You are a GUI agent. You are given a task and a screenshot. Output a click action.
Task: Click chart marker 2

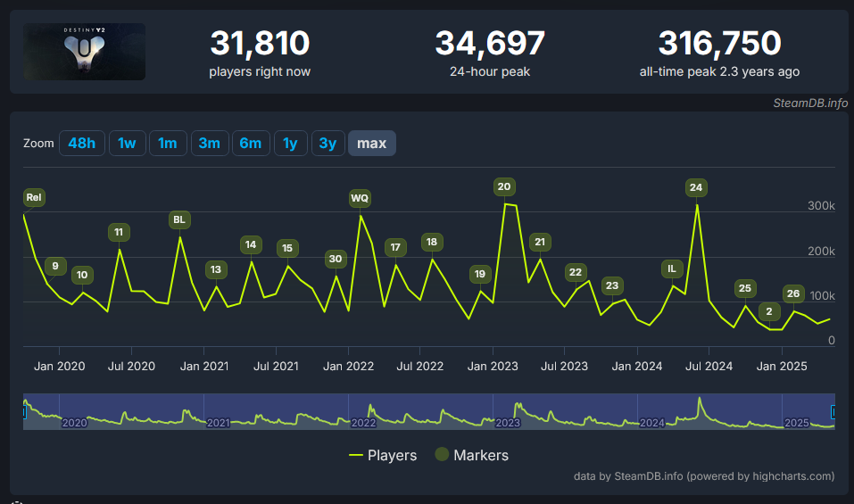tap(769, 312)
